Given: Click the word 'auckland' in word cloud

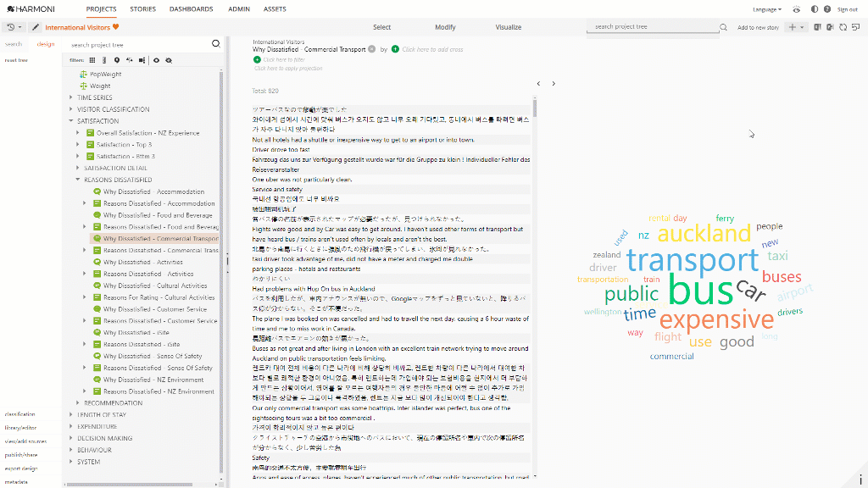Looking at the screenshot, I should [x=704, y=233].
